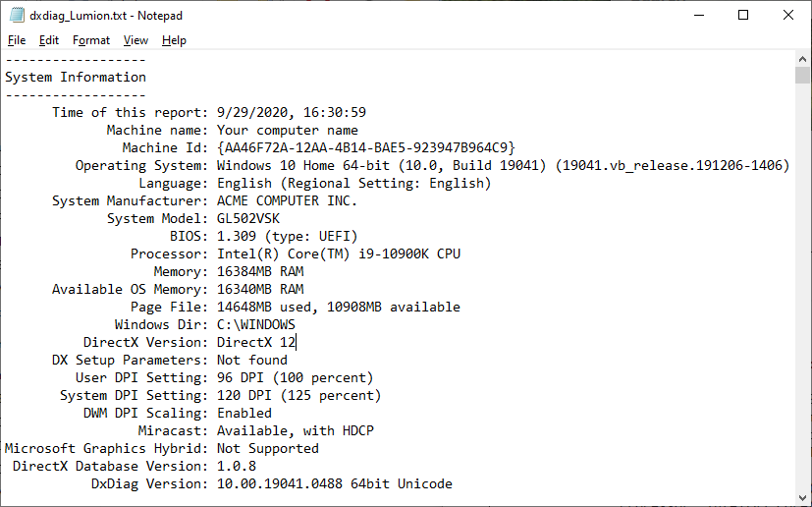
Task: Open the Format menu
Action: [91, 40]
